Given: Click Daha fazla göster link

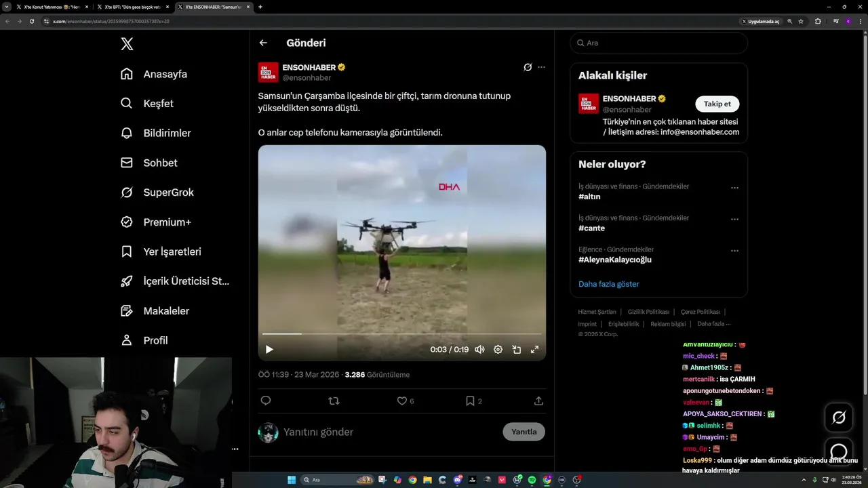Looking at the screenshot, I should pos(608,284).
